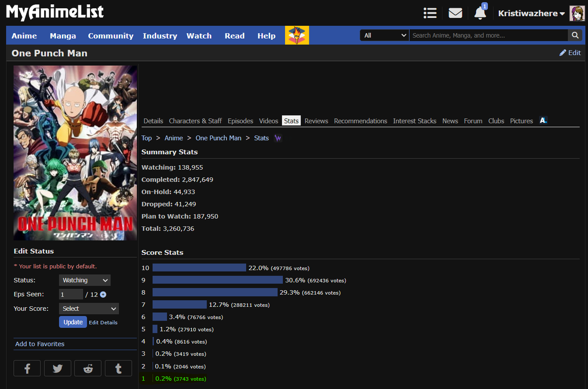This screenshot has height=389, width=588.
Task: Click the score 8 bar at 29.3%
Action: point(215,292)
